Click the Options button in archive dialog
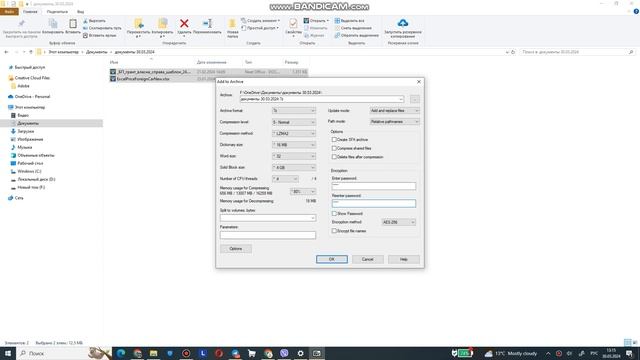 coord(236,249)
